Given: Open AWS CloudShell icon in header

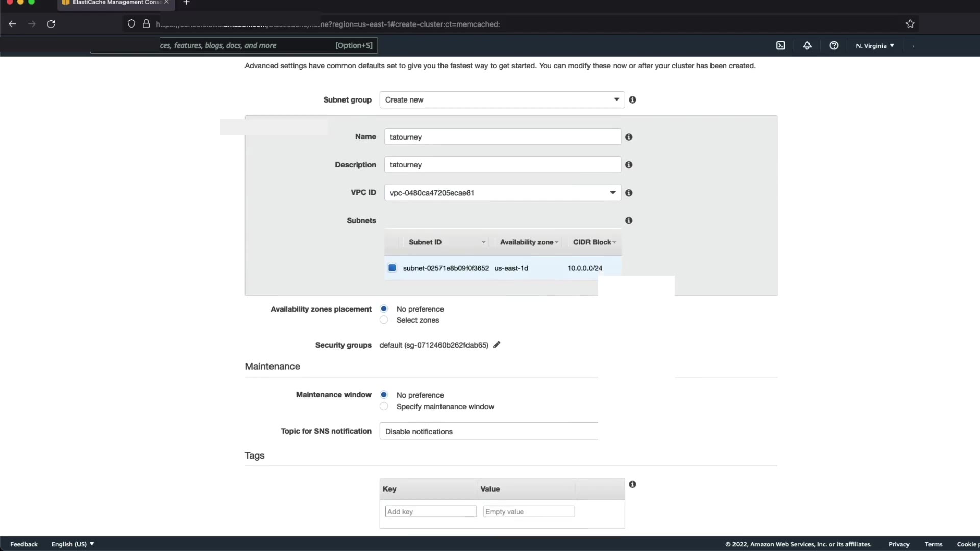Looking at the screenshot, I should point(780,45).
